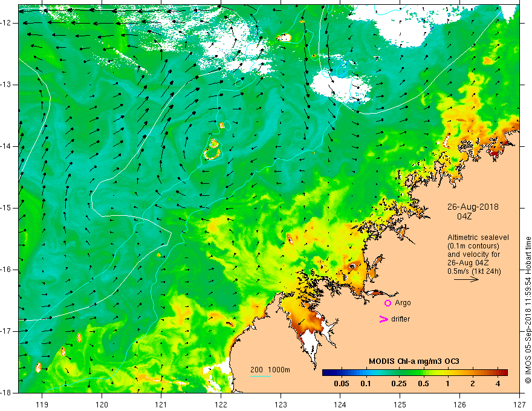Click longitude axis label 124
This screenshot has height=411, width=532.
coord(340,404)
